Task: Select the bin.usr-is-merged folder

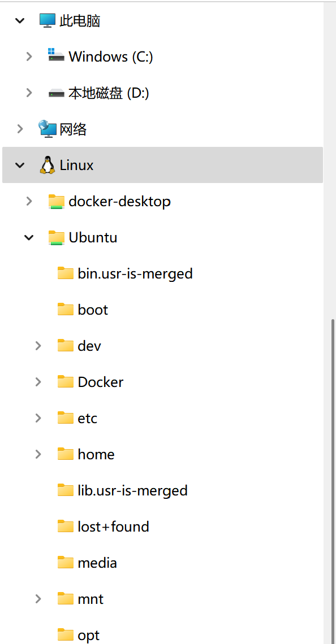Action: 134,273
